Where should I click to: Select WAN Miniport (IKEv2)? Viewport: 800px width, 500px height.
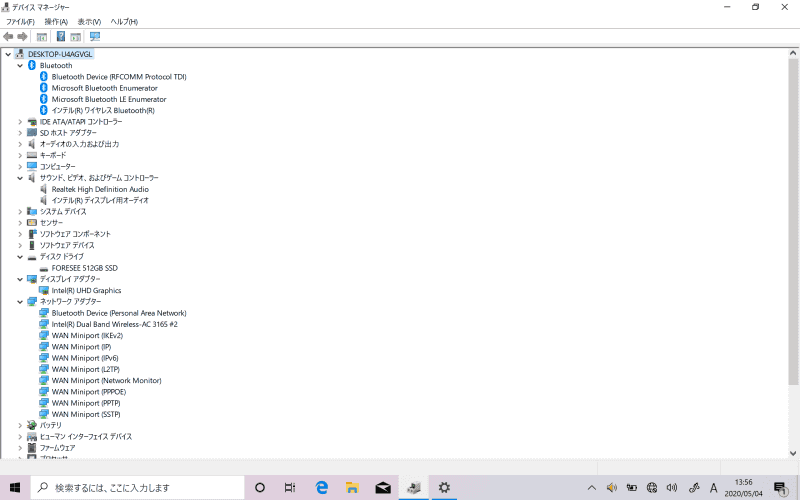click(87, 335)
